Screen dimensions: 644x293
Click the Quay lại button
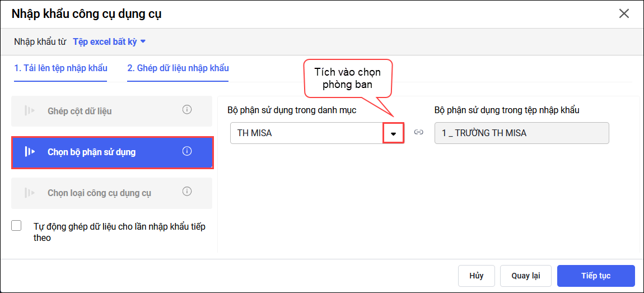525,276
